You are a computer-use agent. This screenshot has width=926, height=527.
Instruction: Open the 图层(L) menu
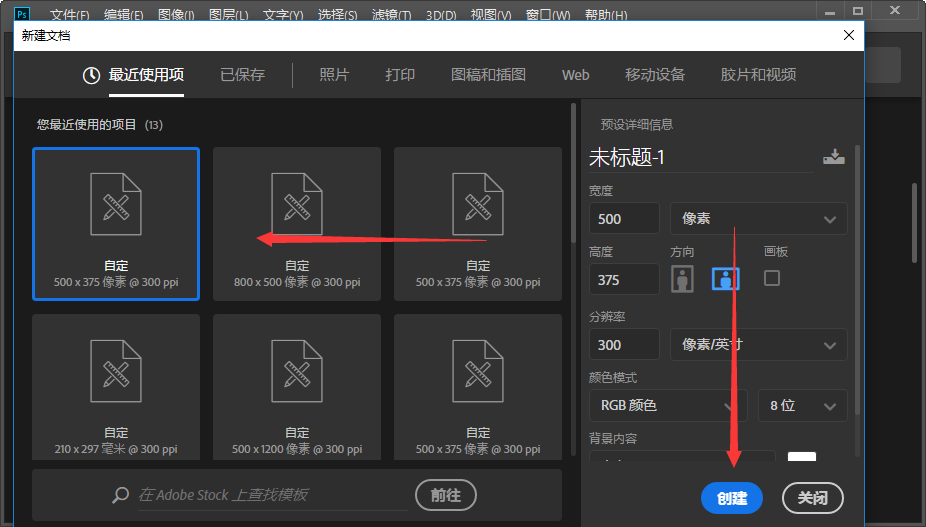pyautogui.click(x=229, y=15)
